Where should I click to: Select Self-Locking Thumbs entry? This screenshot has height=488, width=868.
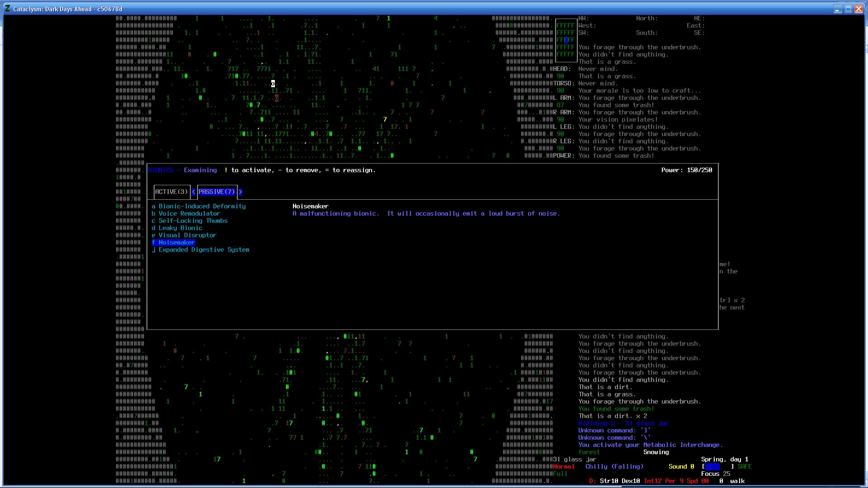pos(193,221)
